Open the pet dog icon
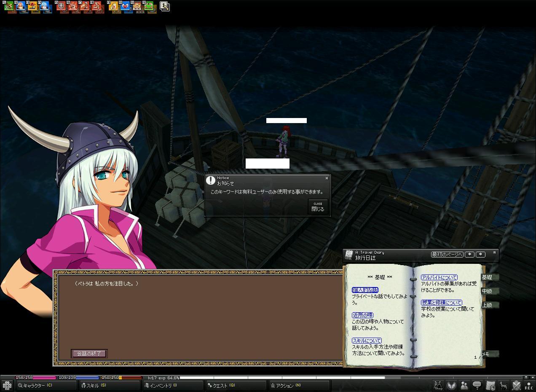The width and height of the screenshot is (536, 392). click(503, 385)
